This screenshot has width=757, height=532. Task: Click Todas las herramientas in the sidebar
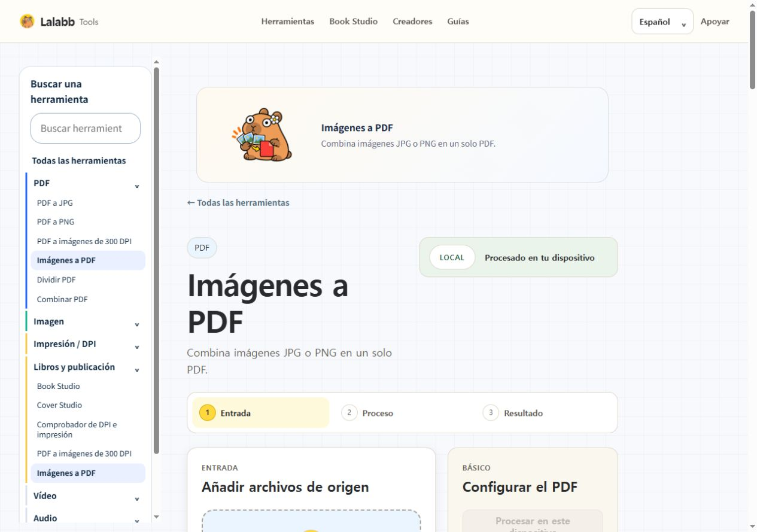tap(79, 160)
